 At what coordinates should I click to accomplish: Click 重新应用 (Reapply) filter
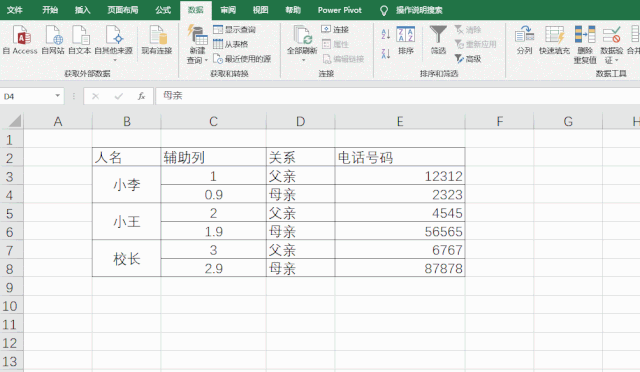pyautogui.click(x=476, y=44)
